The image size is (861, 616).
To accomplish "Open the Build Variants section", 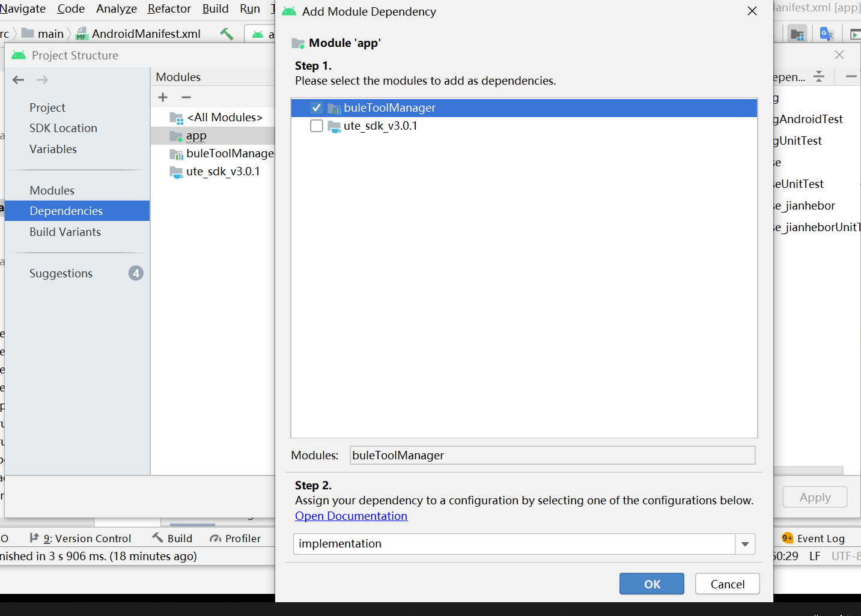I will 65,232.
